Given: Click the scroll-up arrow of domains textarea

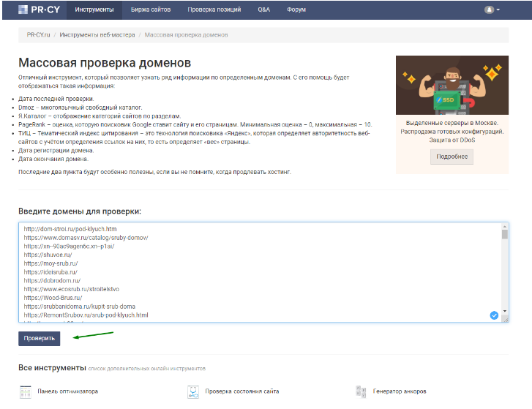Looking at the screenshot, I should point(504,228).
